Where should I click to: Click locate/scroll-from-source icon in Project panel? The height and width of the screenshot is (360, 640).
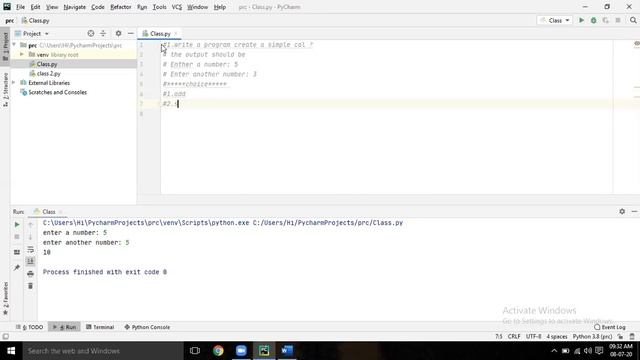(91, 33)
